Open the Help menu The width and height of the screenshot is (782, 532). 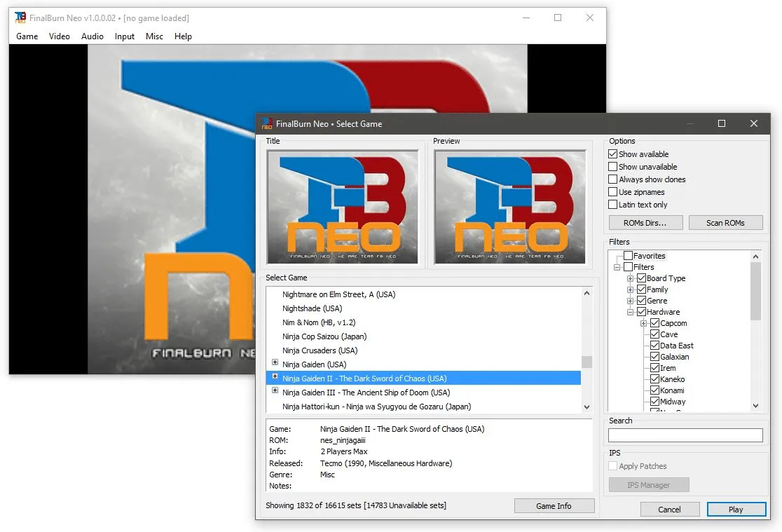[x=183, y=36]
